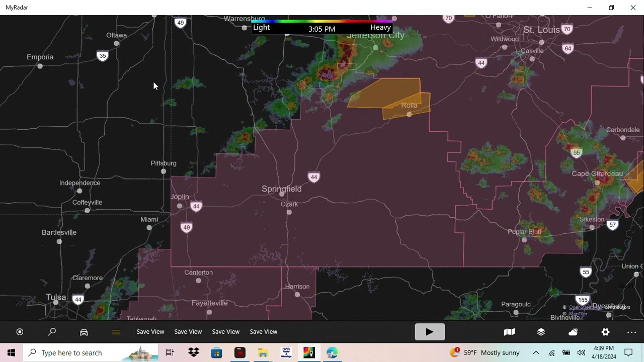Click the Tulsa city label
644x362 pixels.
click(x=56, y=297)
